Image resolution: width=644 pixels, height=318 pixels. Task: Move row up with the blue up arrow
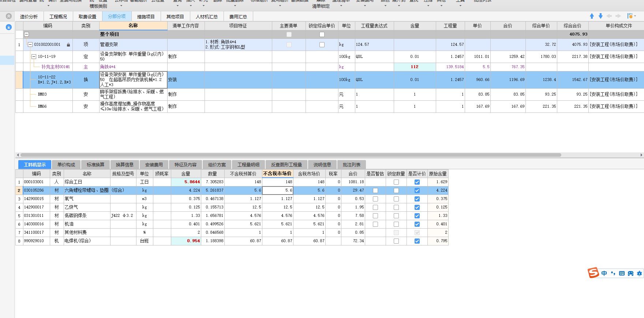[x=592, y=16]
